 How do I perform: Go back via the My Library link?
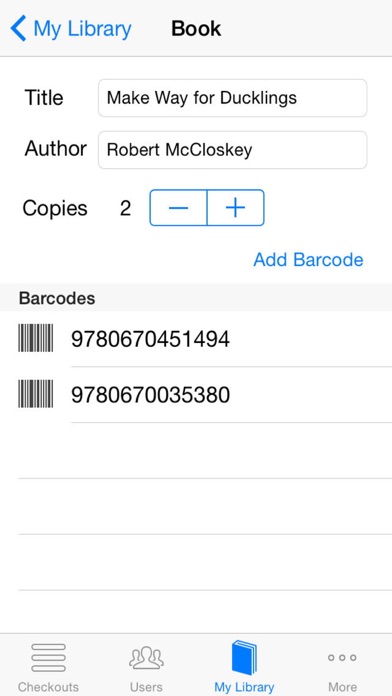coord(83,29)
